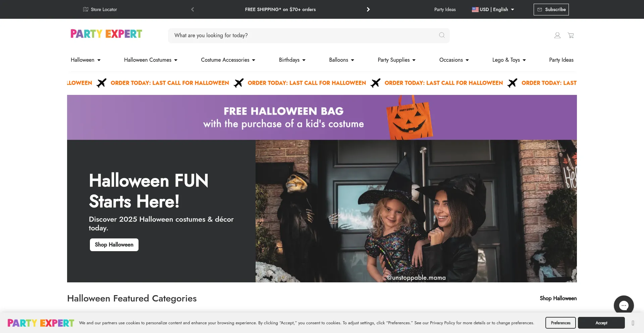Select Party Ideas in main navigation
This screenshot has height=333, width=644.
[x=561, y=60]
